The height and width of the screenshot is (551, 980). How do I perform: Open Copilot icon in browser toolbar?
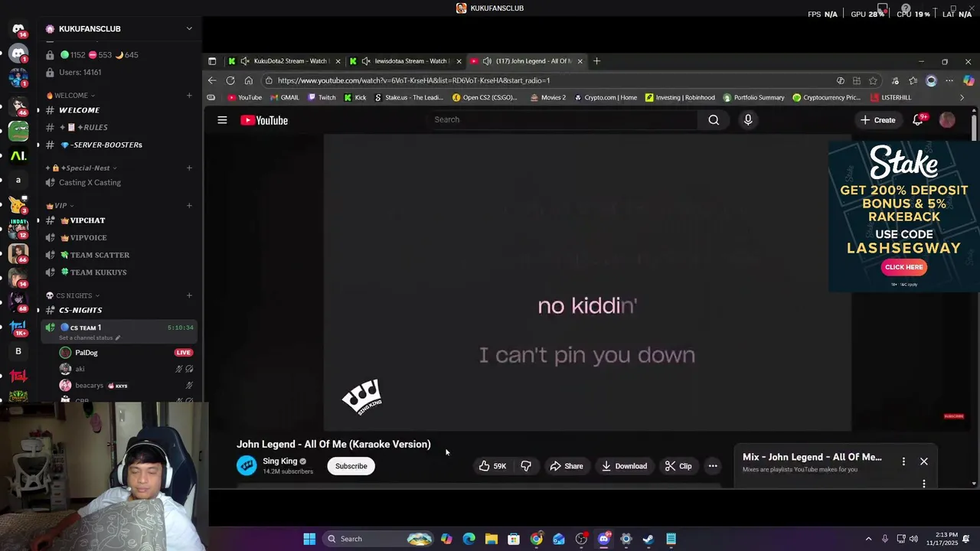pyautogui.click(x=969, y=80)
